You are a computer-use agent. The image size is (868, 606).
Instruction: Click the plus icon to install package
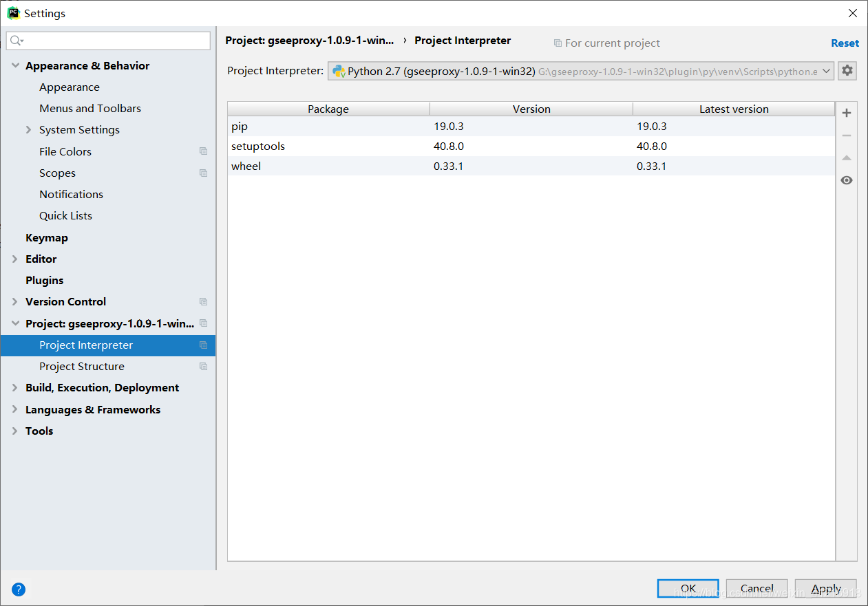(847, 113)
